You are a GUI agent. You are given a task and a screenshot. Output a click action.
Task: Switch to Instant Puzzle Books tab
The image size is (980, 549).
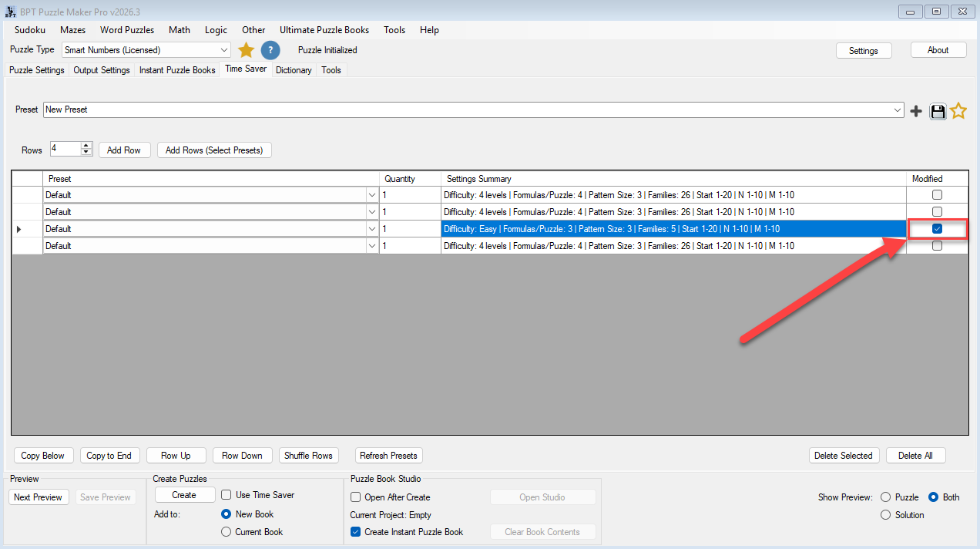pyautogui.click(x=177, y=70)
